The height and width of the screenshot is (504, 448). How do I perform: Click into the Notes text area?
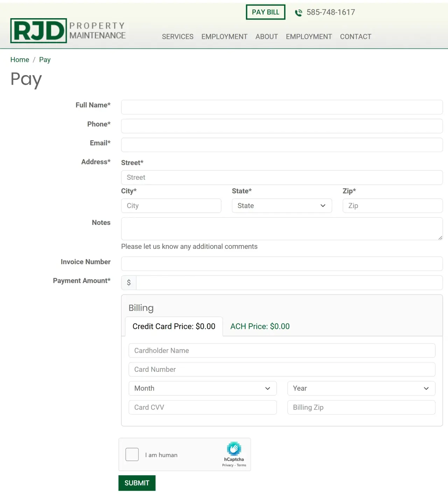click(282, 229)
